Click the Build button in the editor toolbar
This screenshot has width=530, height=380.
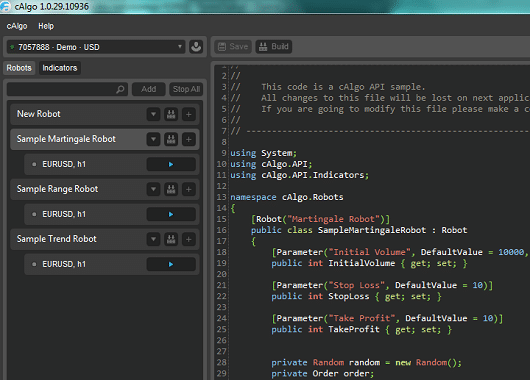pyautogui.click(x=274, y=47)
